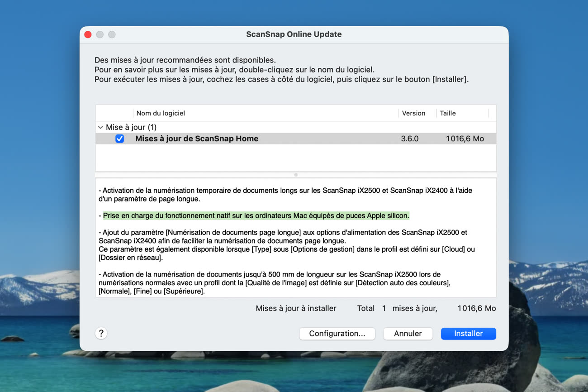Start the update with the Installer button
This screenshot has height=392, width=588.
[468, 334]
